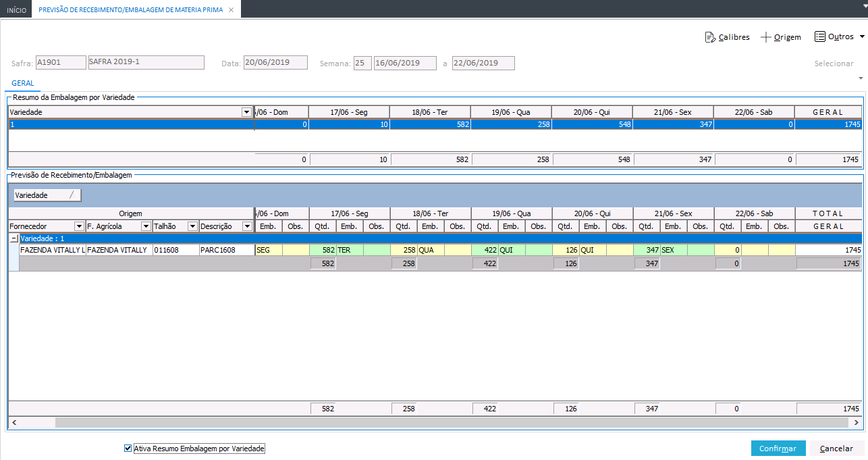Click the Emb. cell showing QUA
This screenshot has height=460, width=868.
(x=431, y=250)
